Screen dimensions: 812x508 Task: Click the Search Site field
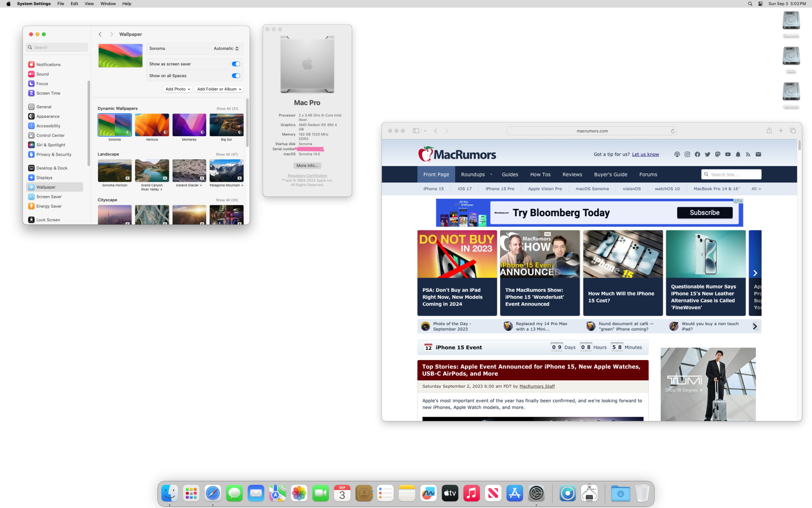731,175
